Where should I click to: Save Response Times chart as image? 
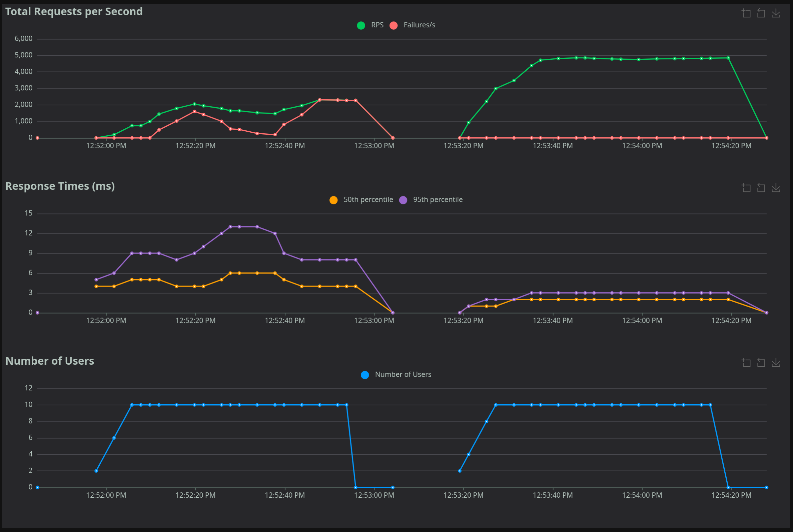(x=776, y=188)
